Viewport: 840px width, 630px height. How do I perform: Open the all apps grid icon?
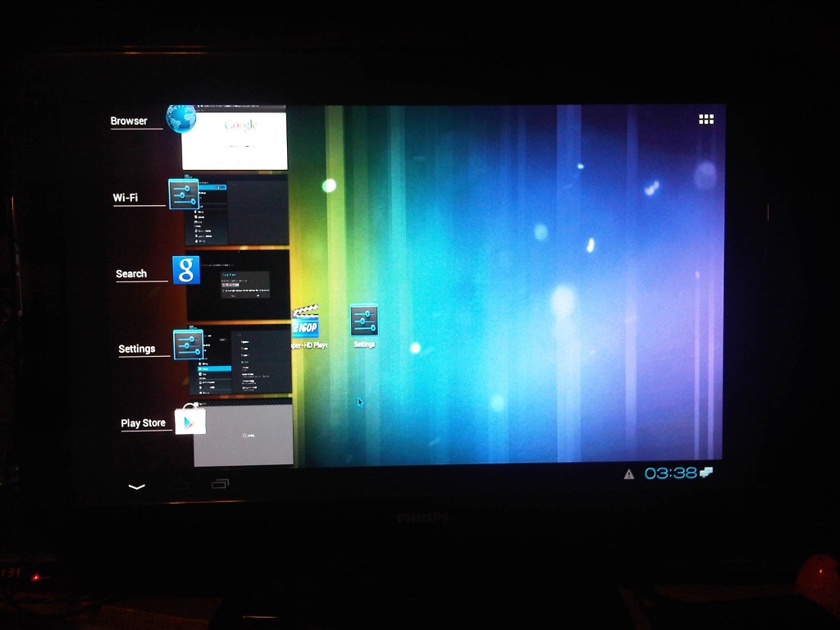pyautogui.click(x=706, y=119)
